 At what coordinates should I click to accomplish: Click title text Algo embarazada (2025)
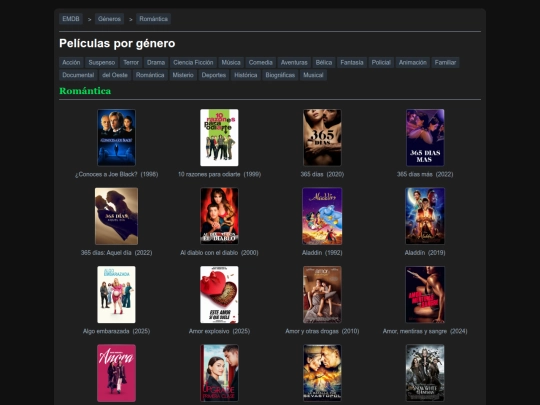tap(116, 331)
